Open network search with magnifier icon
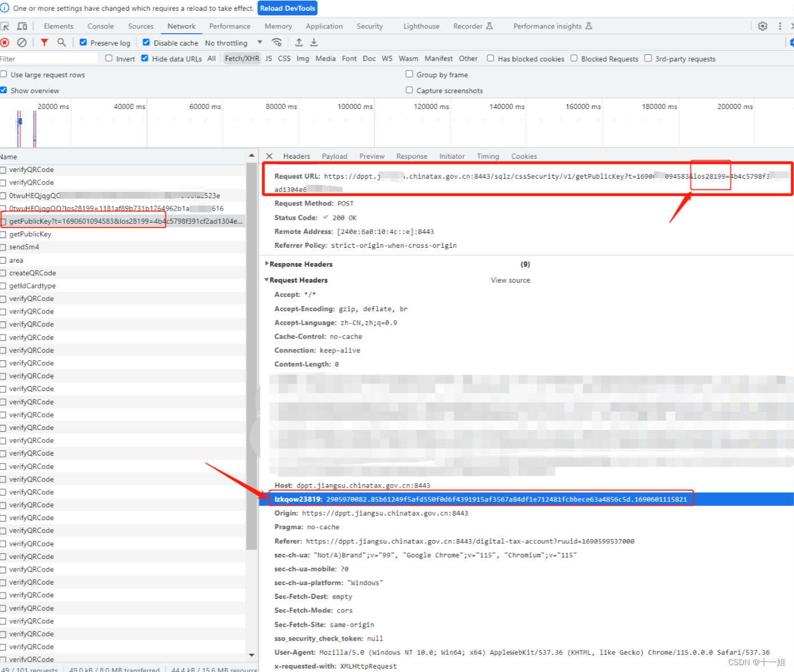The width and height of the screenshot is (794, 672). click(62, 42)
